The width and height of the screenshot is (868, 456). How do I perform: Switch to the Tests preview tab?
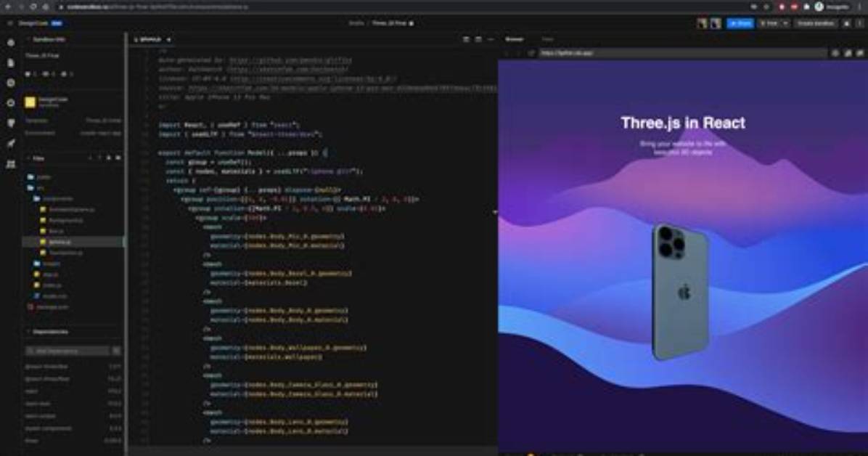point(547,39)
